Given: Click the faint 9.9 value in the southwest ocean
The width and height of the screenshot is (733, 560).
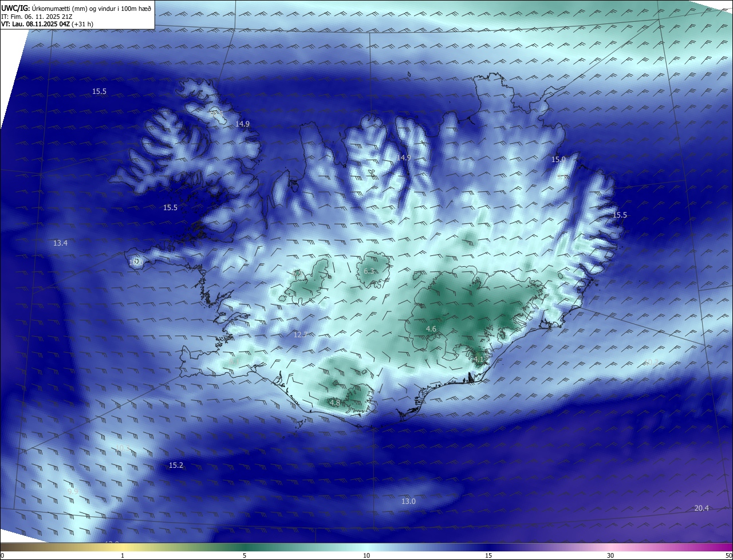Looking at the screenshot, I should [73, 492].
